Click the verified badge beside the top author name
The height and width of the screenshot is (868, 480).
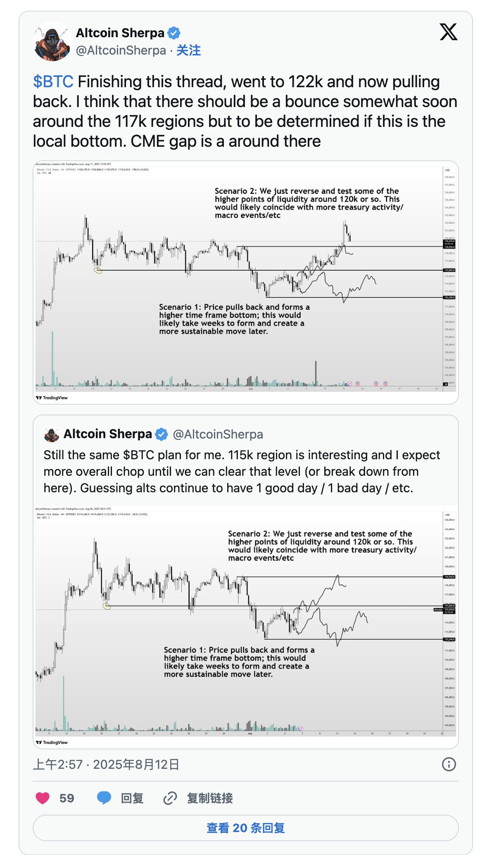(173, 33)
